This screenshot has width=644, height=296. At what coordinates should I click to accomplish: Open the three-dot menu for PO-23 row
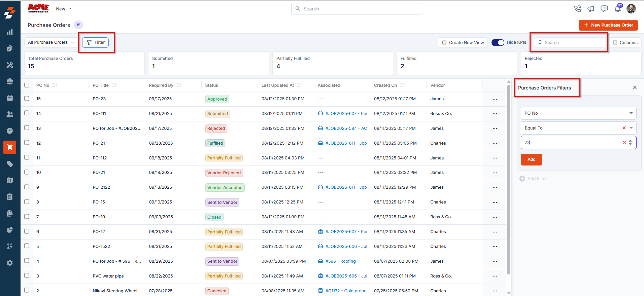tap(495, 99)
